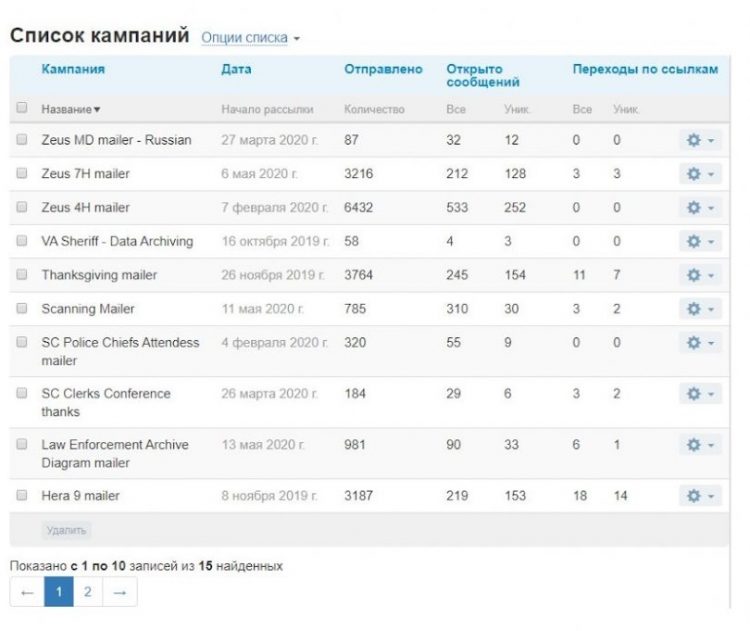
Task: Open gear menu for SC Police Chiefs Attendess mailer
Action: [700, 343]
